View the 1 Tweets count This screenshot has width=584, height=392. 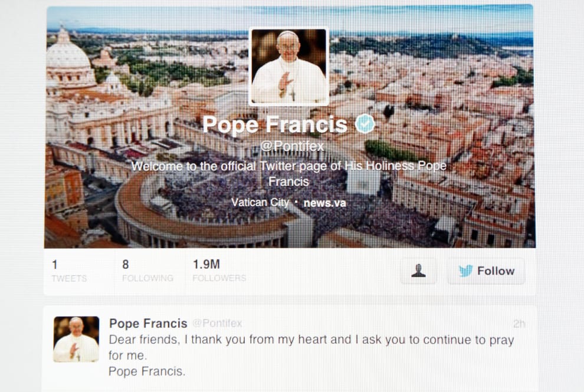pyautogui.click(x=69, y=271)
